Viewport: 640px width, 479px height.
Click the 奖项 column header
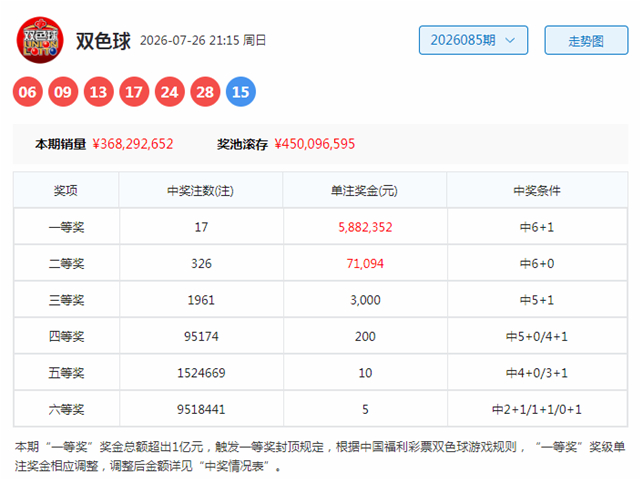(x=66, y=191)
